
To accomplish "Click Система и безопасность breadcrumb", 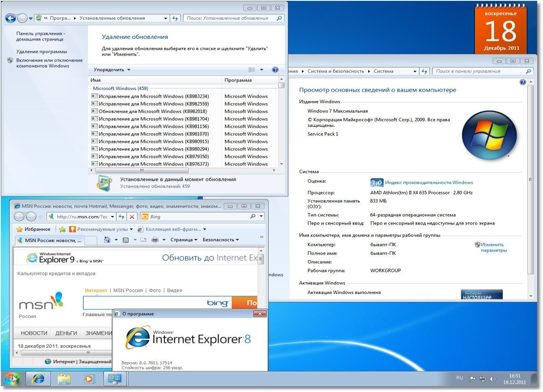I will [336, 71].
